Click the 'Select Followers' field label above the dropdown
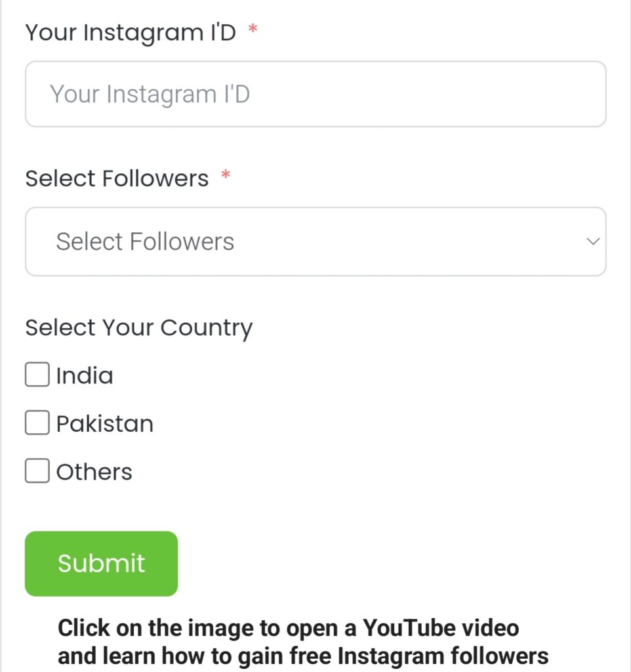This screenshot has height=672, width=631. [117, 178]
